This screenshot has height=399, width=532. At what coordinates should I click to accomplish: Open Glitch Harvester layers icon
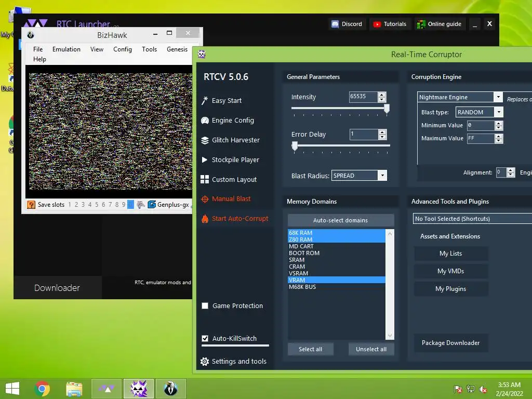tap(205, 140)
